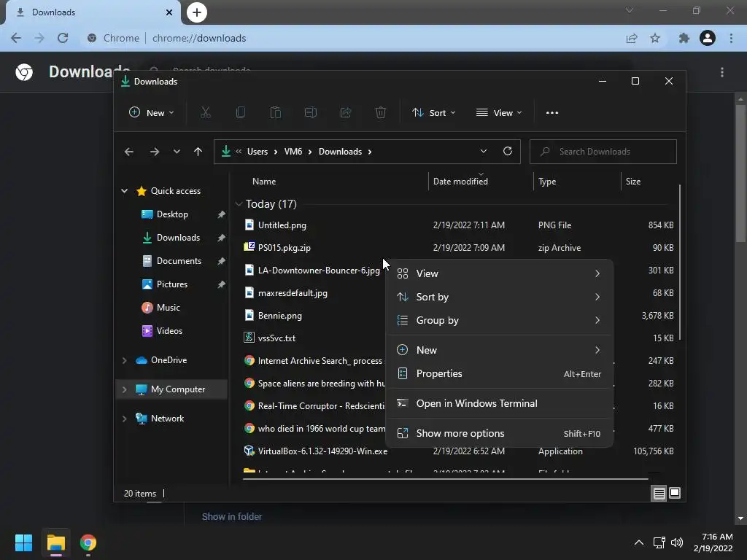Show hidden system tray icons chevron

tap(639, 542)
